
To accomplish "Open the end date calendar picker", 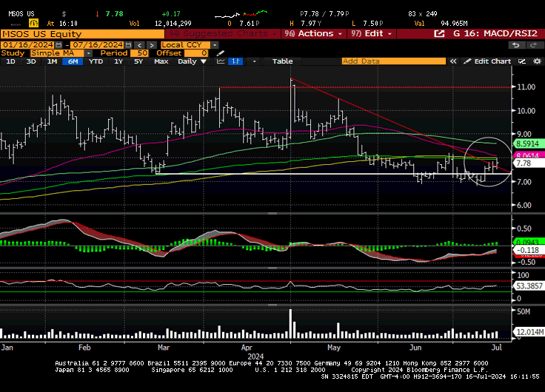I will (128, 45).
